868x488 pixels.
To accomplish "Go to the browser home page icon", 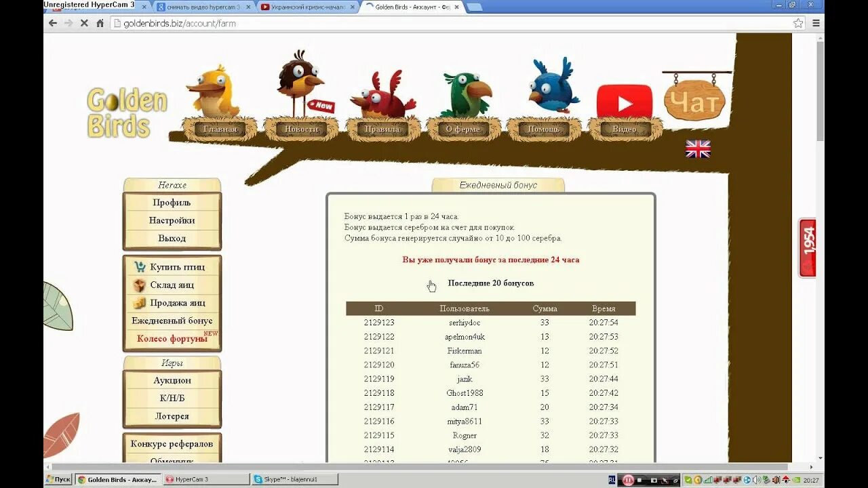I will 100,23.
